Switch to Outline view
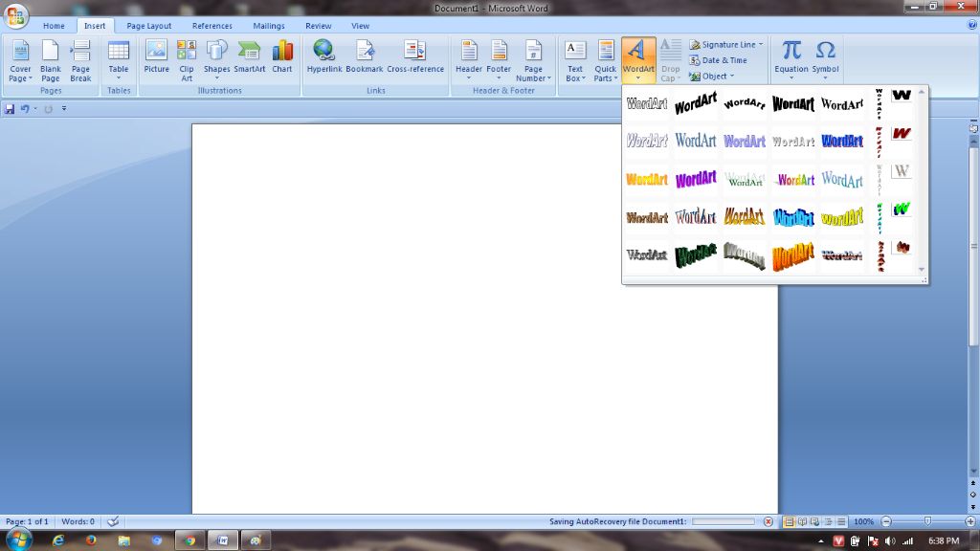 coord(828,521)
